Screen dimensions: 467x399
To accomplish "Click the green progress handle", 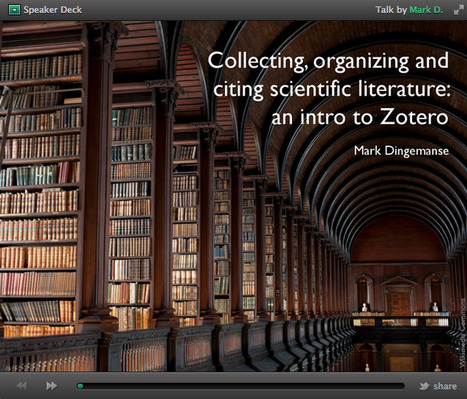I will 80,386.
